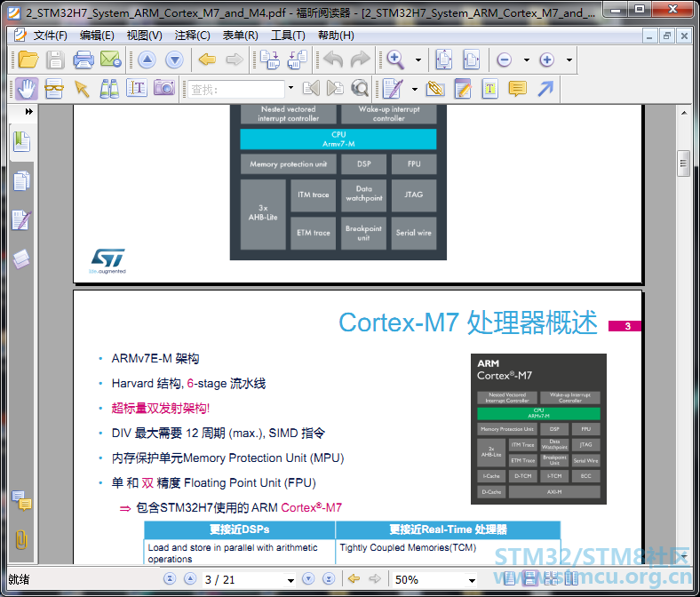
Task: Select the snapshot camera tool
Action: (164, 88)
